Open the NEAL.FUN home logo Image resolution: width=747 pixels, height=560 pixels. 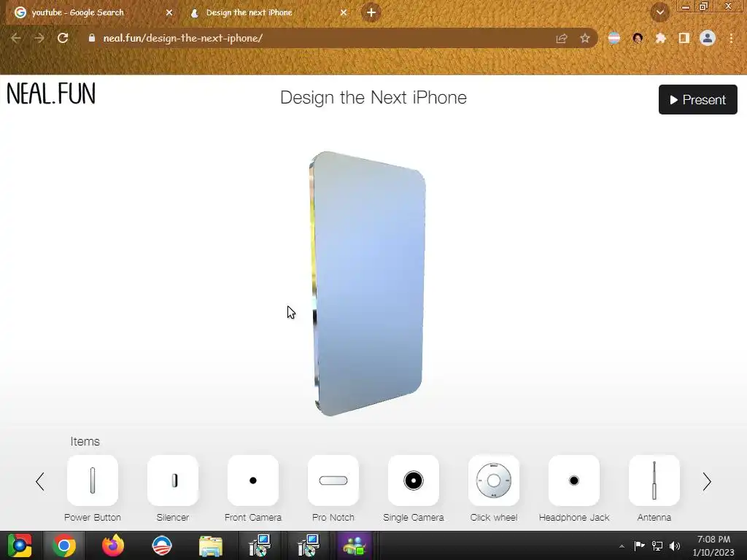tap(51, 93)
